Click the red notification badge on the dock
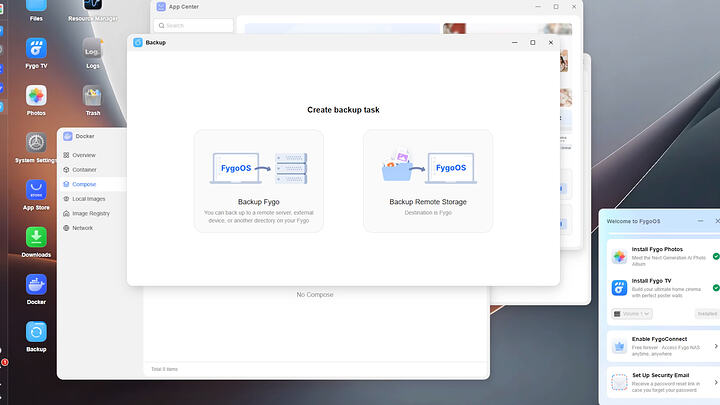720x405 pixels. tap(5, 362)
